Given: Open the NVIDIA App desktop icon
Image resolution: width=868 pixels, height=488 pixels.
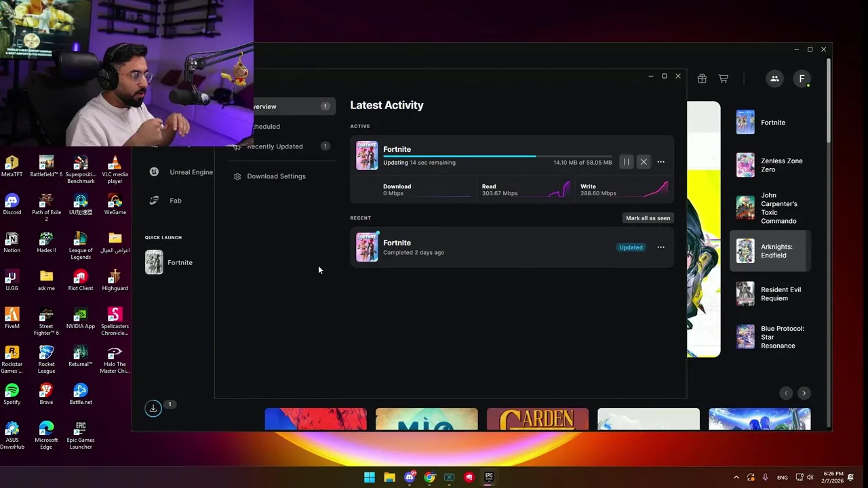Looking at the screenshot, I should pos(81,318).
